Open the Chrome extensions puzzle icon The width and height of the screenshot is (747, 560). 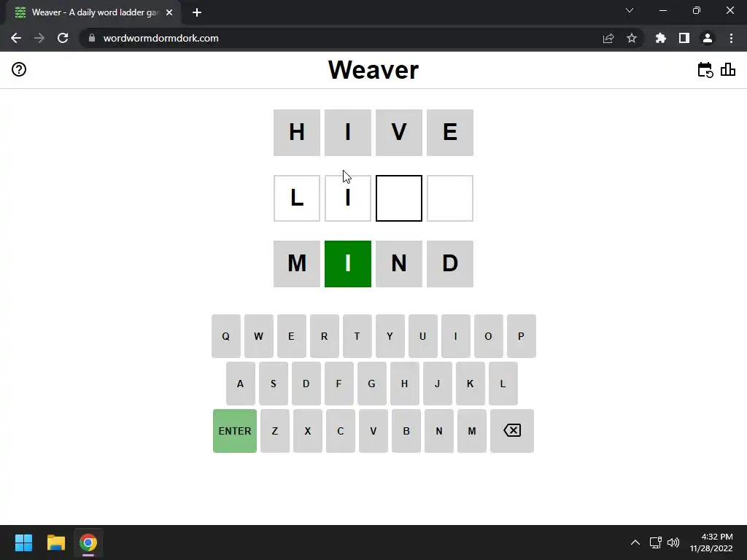(661, 38)
